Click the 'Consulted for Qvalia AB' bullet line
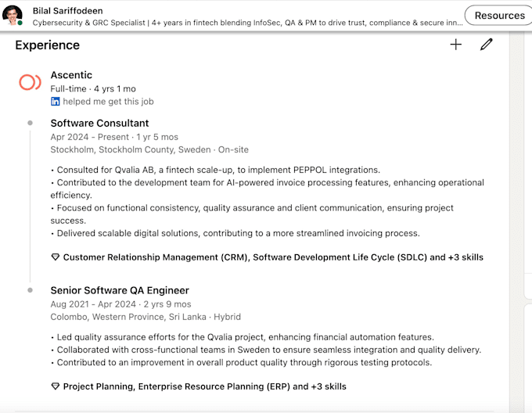532x413 pixels. [215, 170]
